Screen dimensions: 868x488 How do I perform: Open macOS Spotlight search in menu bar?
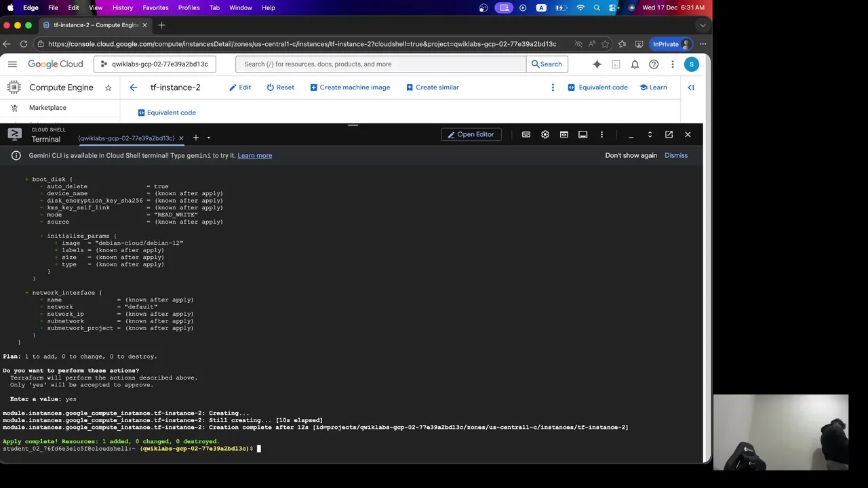coord(597,7)
